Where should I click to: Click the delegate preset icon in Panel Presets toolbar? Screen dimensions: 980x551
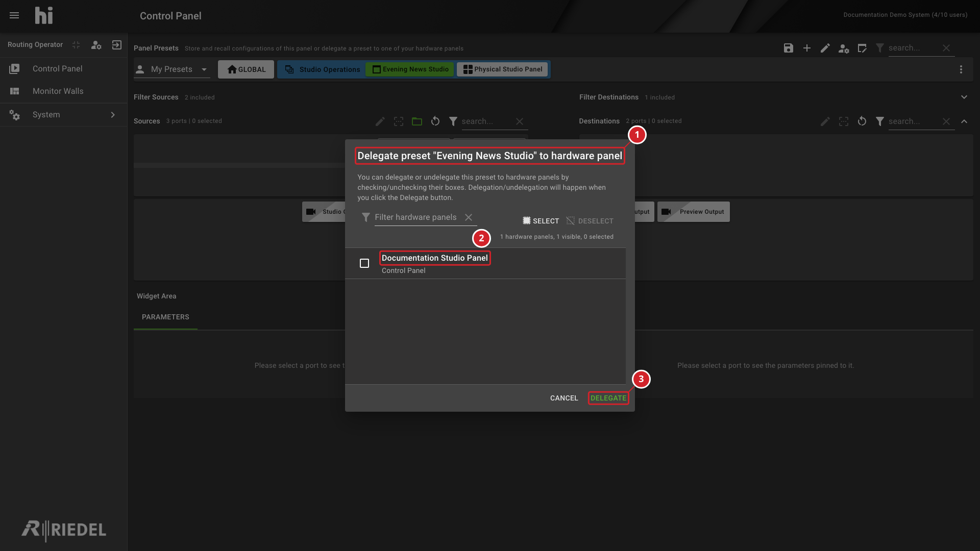pos(862,48)
